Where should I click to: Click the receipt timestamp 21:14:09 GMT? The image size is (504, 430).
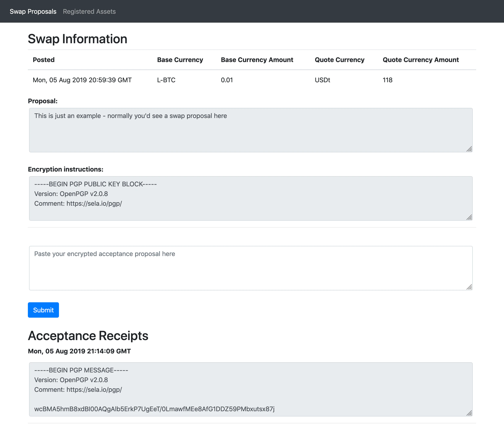79,351
